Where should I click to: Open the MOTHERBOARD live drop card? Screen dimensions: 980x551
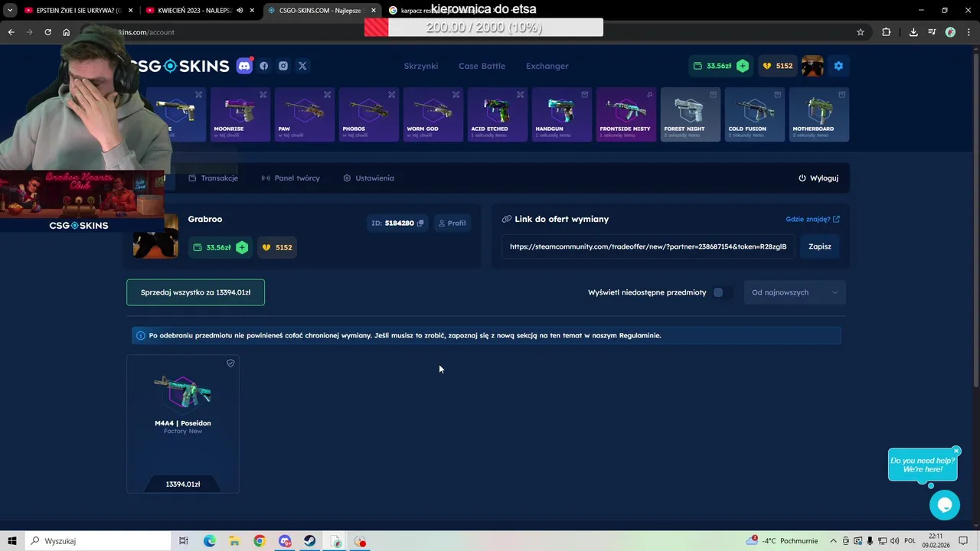pos(819,115)
